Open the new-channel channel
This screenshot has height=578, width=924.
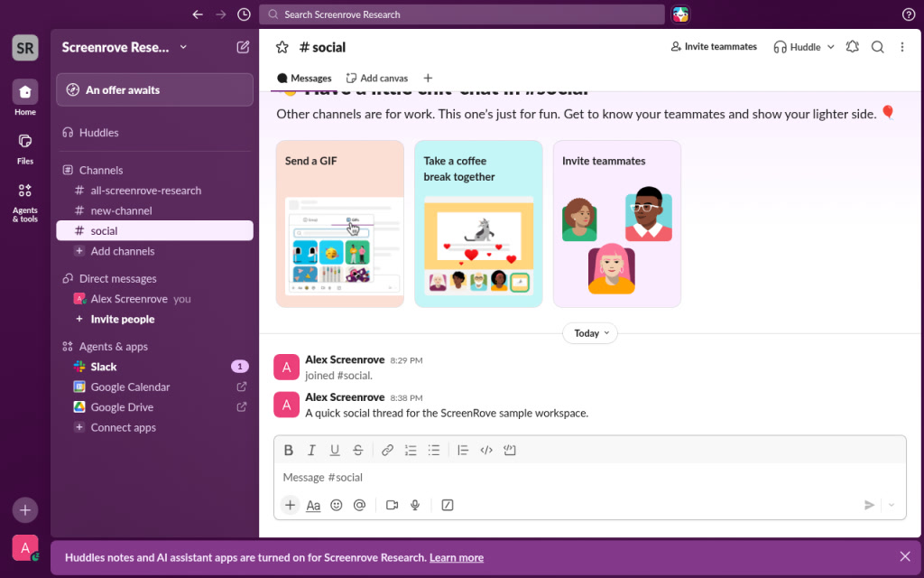(x=155, y=210)
